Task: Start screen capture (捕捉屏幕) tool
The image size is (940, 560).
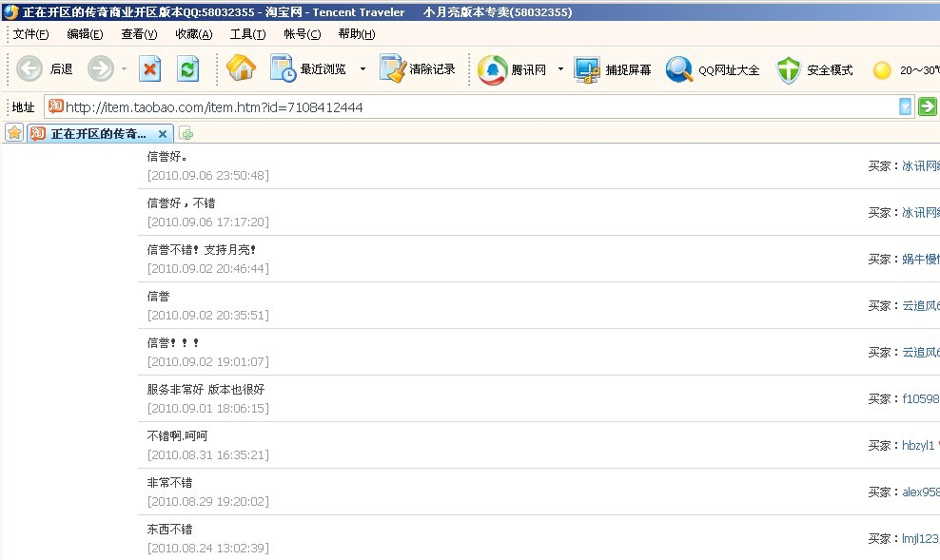Action: 614,69
